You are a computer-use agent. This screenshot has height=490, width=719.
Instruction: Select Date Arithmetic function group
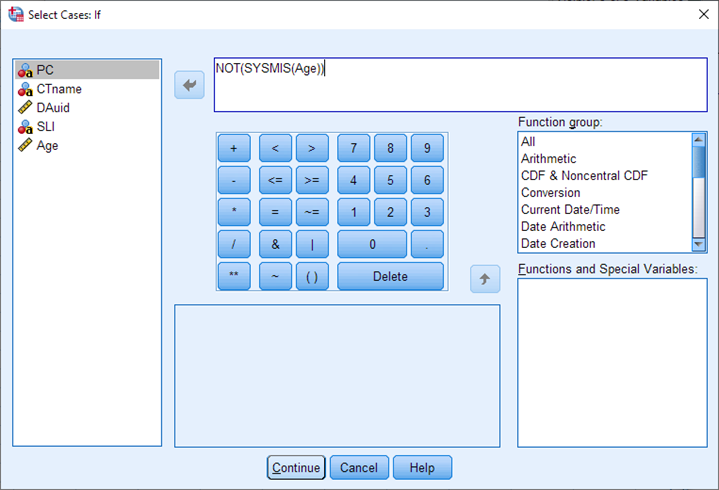[x=605, y=226]
